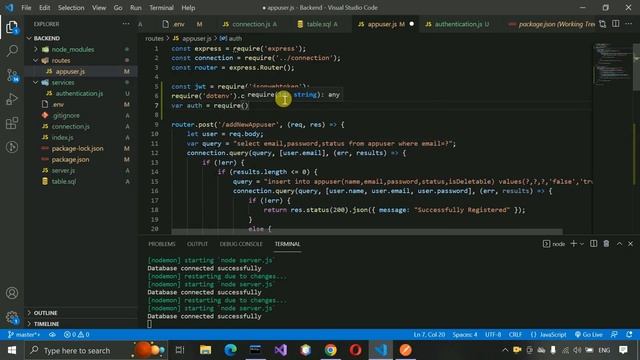Open Opera browser from the taskbar
Image resolution: width=640 pixels, height=360 pixels.
coord(356,350)
